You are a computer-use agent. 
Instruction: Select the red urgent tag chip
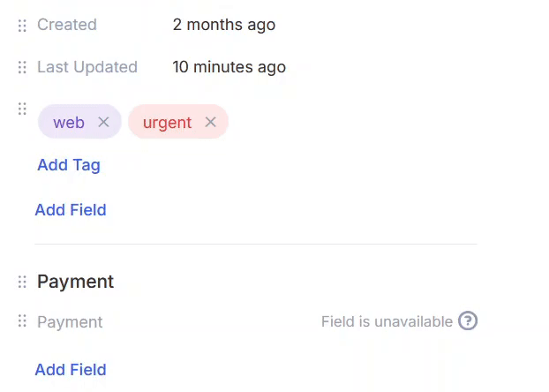pyautogui.click(x=167, y=123)
